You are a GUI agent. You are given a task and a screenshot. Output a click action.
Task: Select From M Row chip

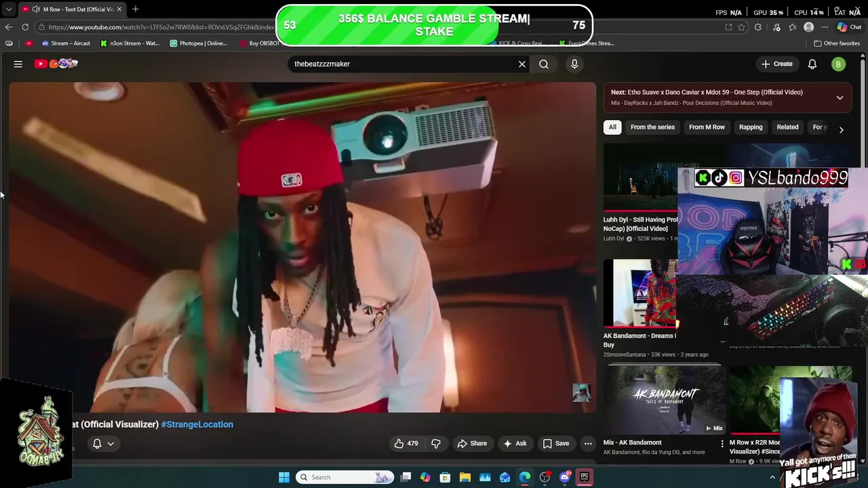click(x=707, y=127)
